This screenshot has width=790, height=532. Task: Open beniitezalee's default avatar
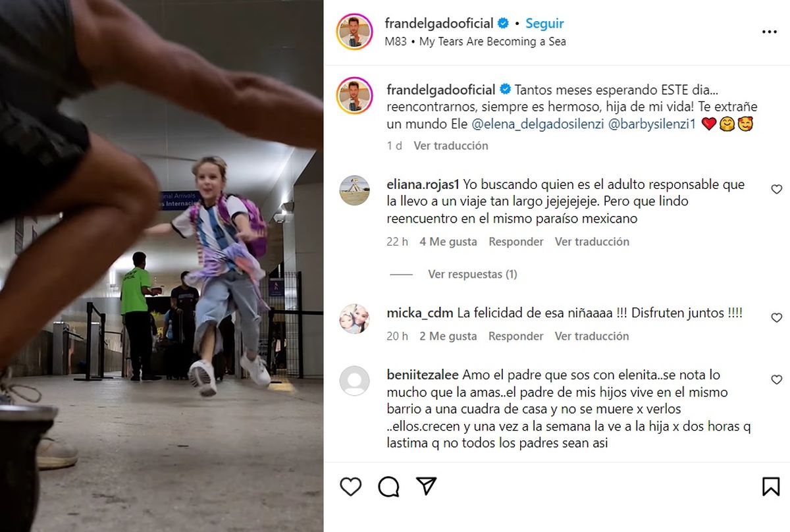tap(354, 381)
